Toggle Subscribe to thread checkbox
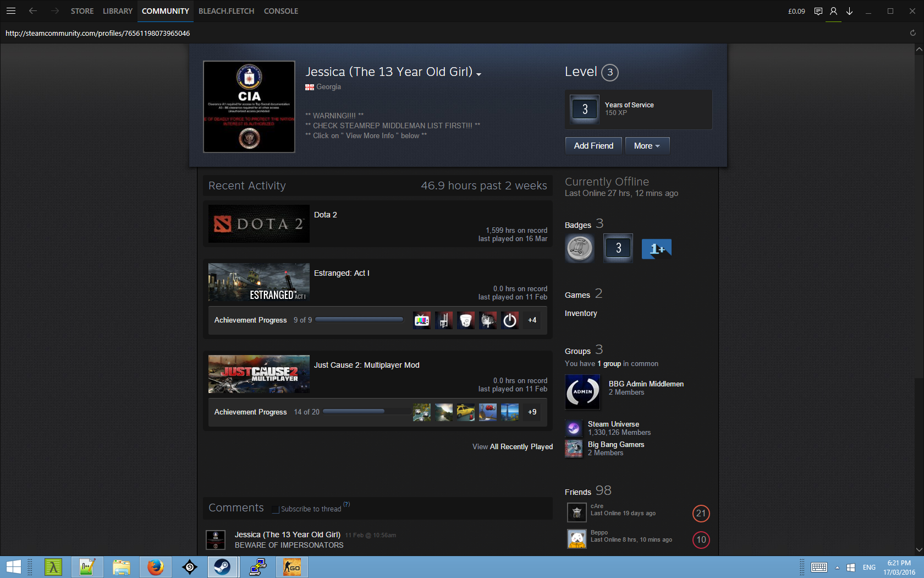 (276, 510)
